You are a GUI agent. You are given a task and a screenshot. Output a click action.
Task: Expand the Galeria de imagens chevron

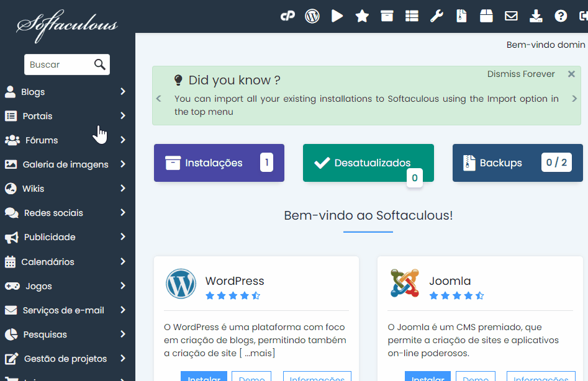click(x=123, y=164)
